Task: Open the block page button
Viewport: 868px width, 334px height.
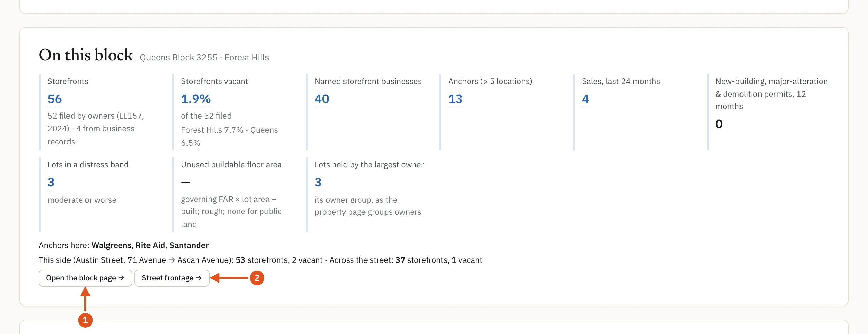Action: pos(85,278)
